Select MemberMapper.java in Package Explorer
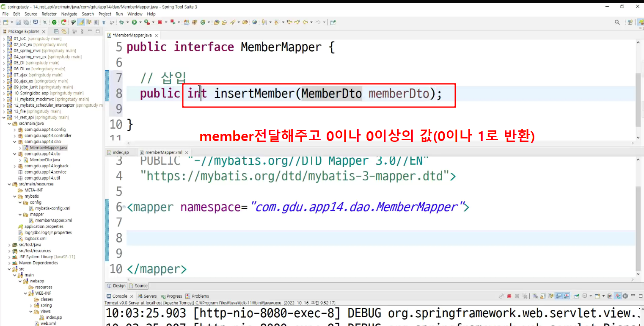Viewport: 644px width, 326px height. [45, 148]
